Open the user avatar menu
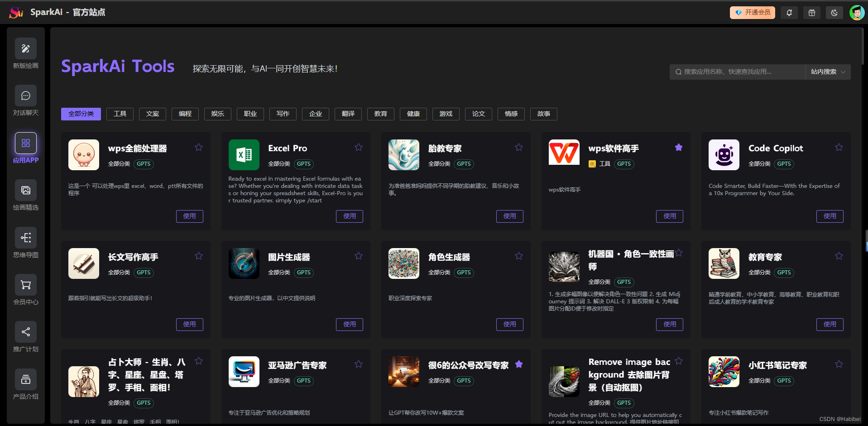The image size is (868, 426). pos(857,13)
